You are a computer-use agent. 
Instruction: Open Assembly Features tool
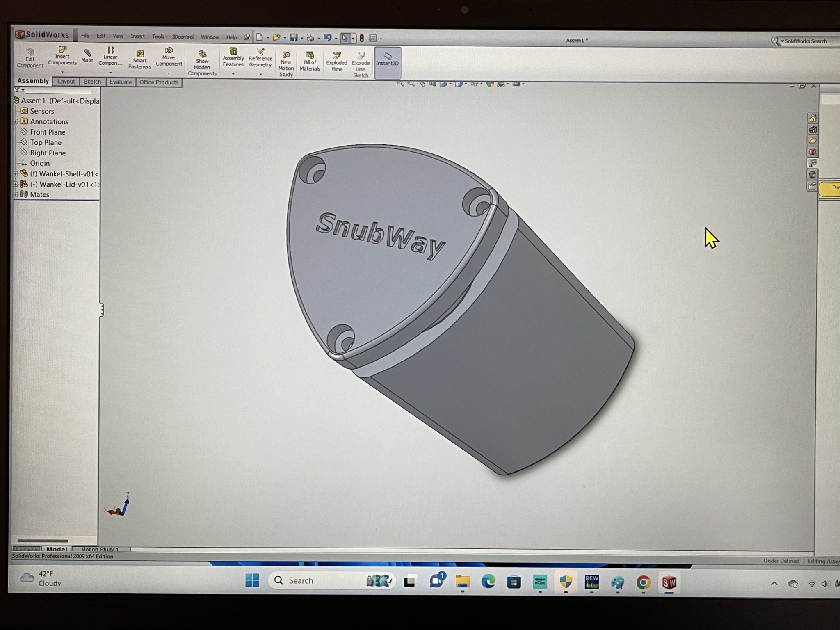233,57
